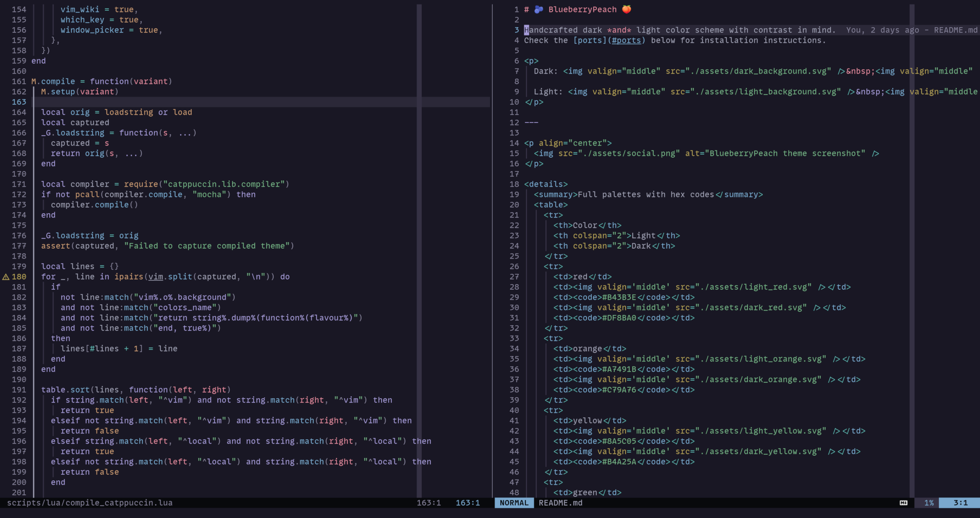Click the 'yellow' table cell text
Screen dimensions: 980x518
pos(588,420)
